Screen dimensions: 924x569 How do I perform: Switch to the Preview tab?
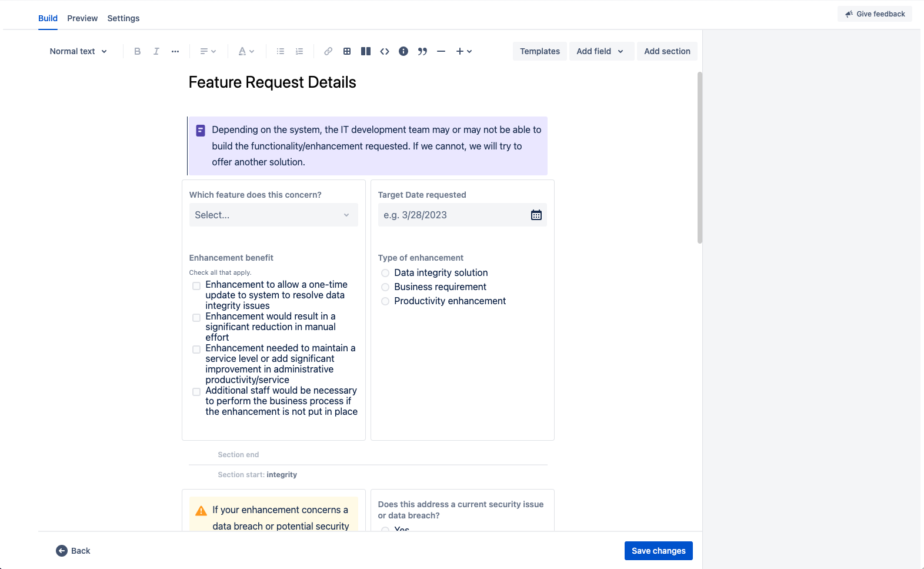[x=82, y=18]
